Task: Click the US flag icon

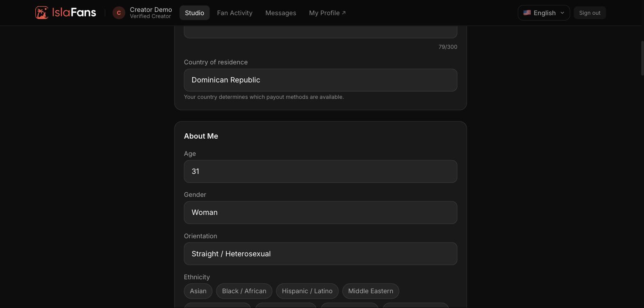Action: (x=527, y=13)
